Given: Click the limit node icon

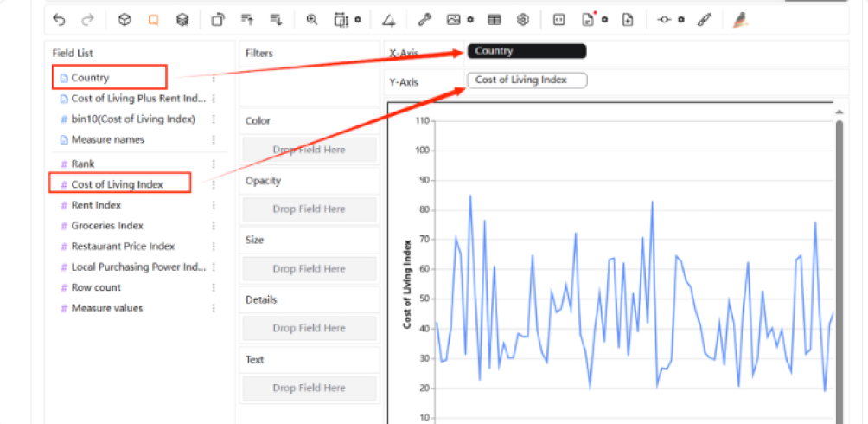Looking at the screenshot, I should 664,20.
